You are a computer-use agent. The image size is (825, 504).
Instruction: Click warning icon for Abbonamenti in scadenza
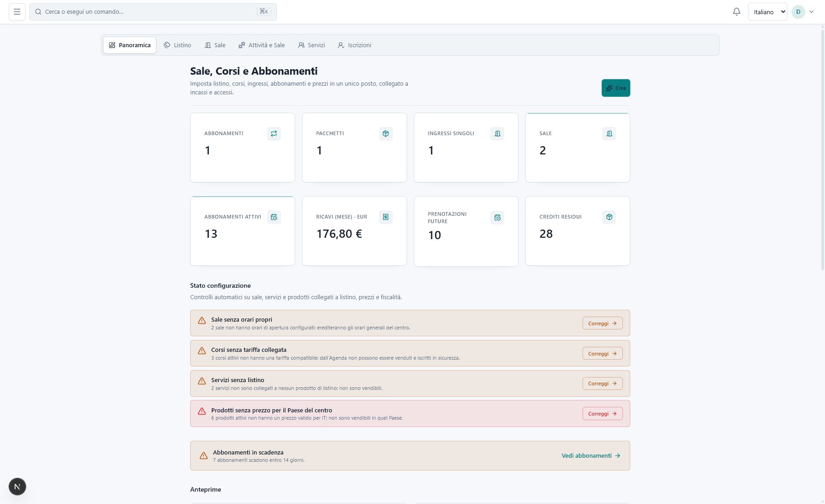(203, 456)
